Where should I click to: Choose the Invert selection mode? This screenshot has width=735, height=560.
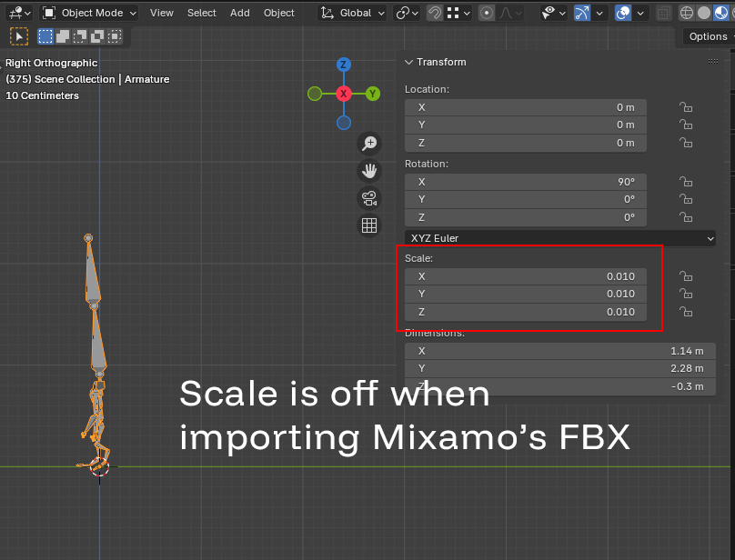[97, 36]
